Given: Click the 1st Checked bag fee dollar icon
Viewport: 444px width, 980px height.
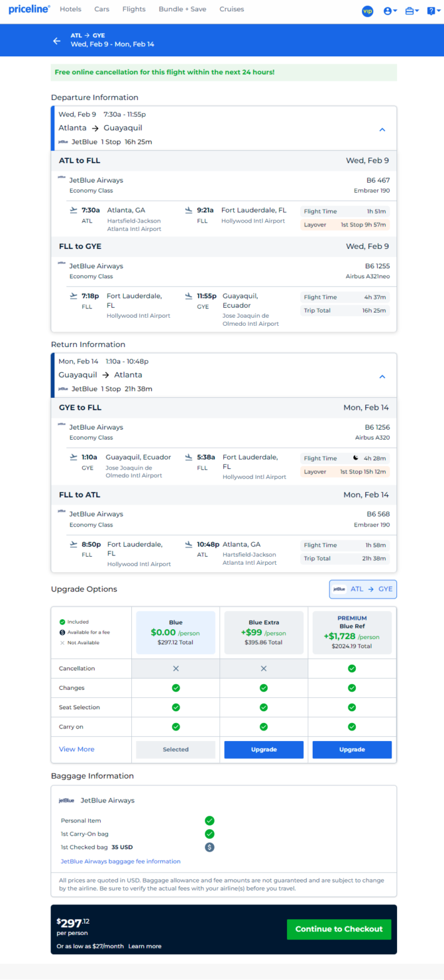Looking at the screenshot, I should coord(209,847).
